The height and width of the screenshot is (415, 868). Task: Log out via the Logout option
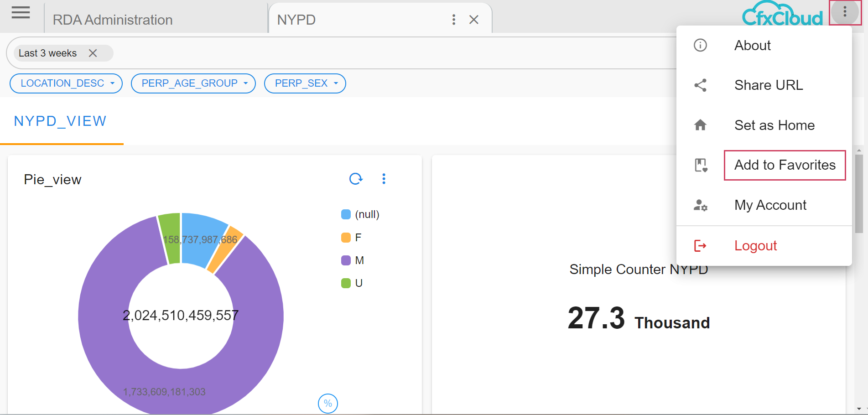coord(755,246)
